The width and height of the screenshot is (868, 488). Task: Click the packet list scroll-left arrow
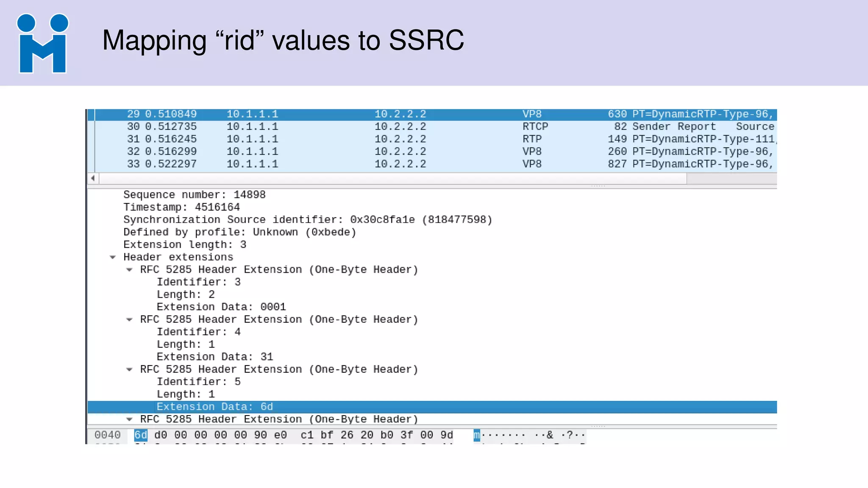pyautogui.click(x=93, y=178)
